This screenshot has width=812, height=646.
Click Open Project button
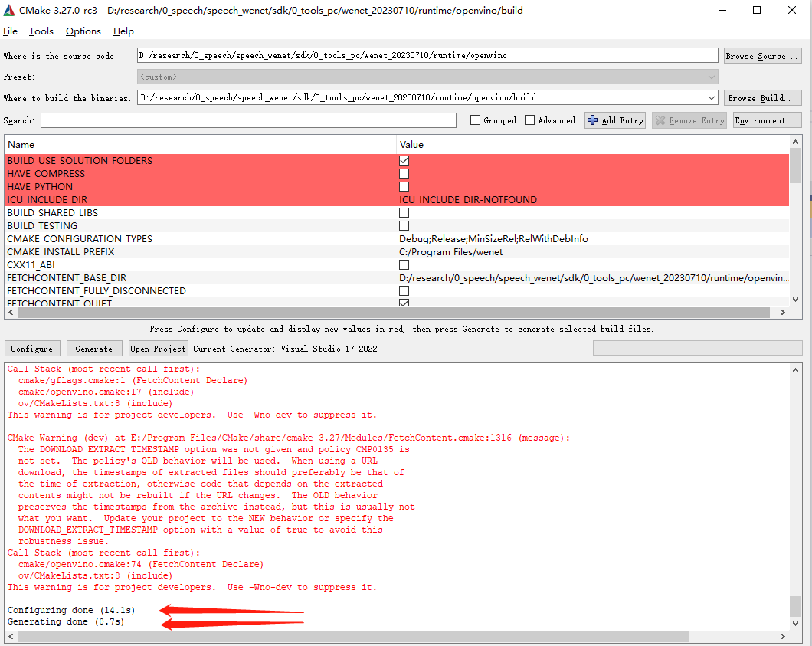point(158,348)
